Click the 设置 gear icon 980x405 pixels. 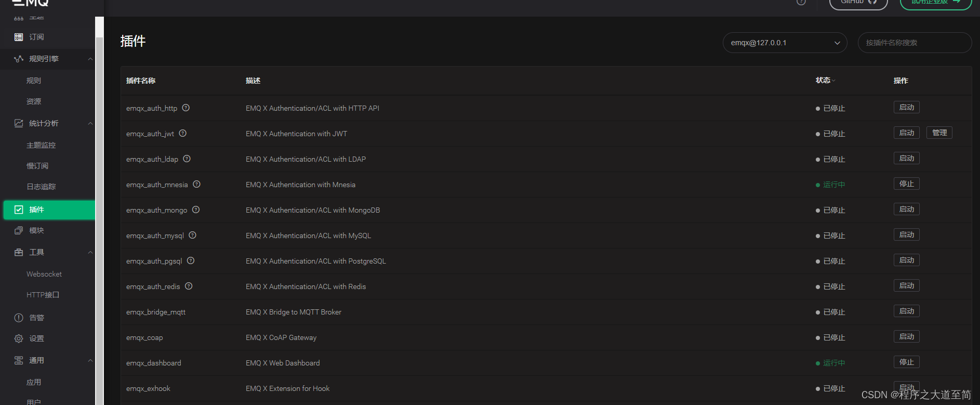(19, 338)
